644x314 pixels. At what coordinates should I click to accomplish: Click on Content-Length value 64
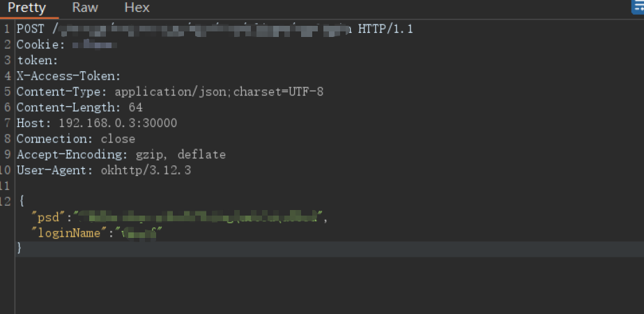click(135, 107)
